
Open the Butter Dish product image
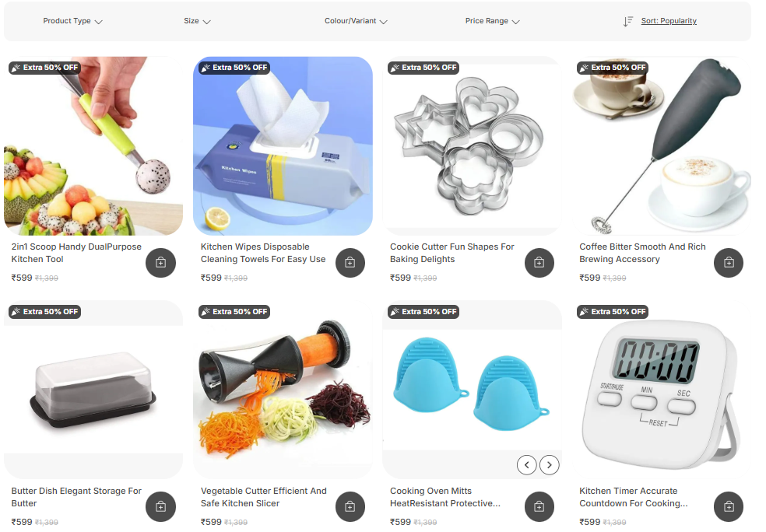pos(93,390)
